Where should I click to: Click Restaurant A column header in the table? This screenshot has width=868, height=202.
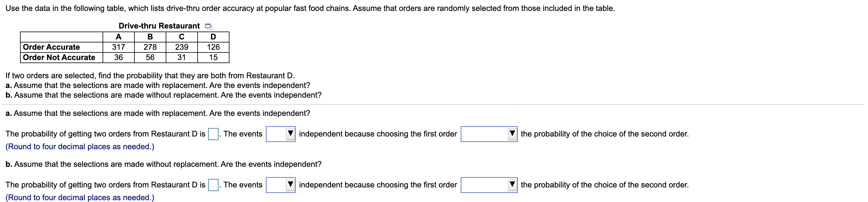[x=119, y=36]
